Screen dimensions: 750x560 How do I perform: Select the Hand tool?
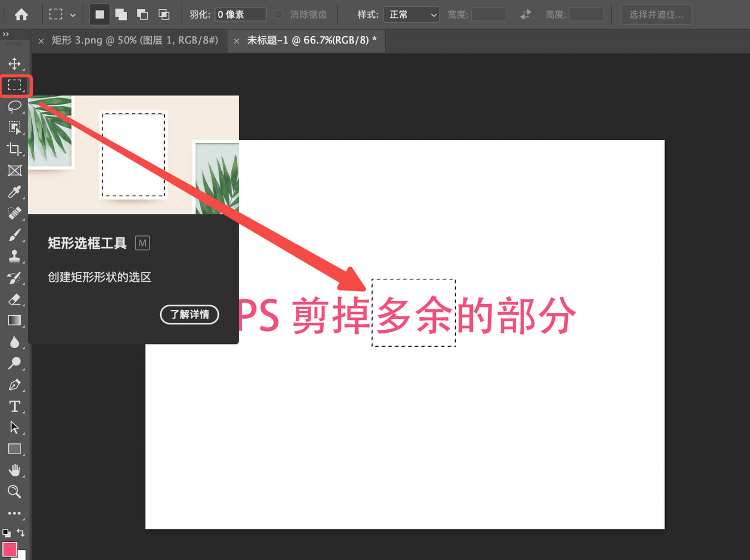pyautogui.click(x=15, y=470)
